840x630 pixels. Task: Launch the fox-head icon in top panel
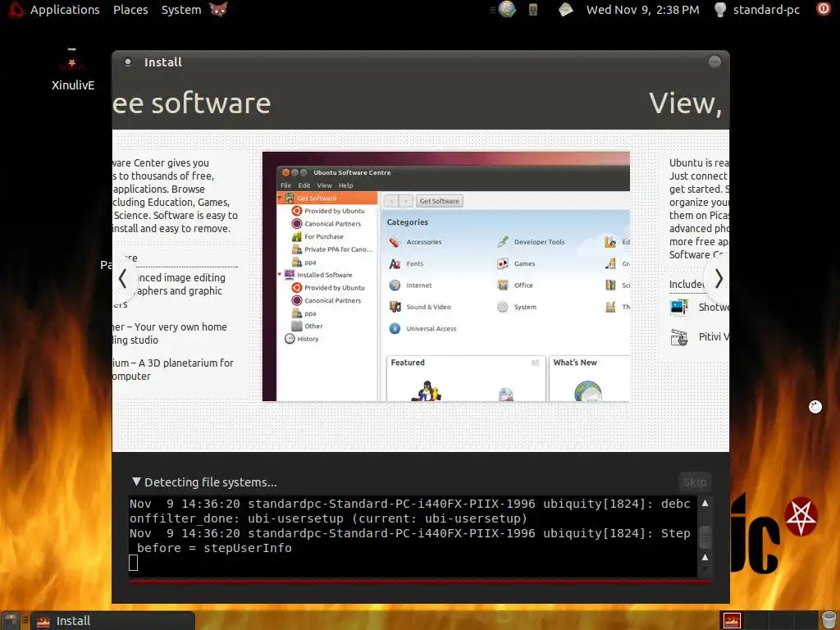point(218,9)
